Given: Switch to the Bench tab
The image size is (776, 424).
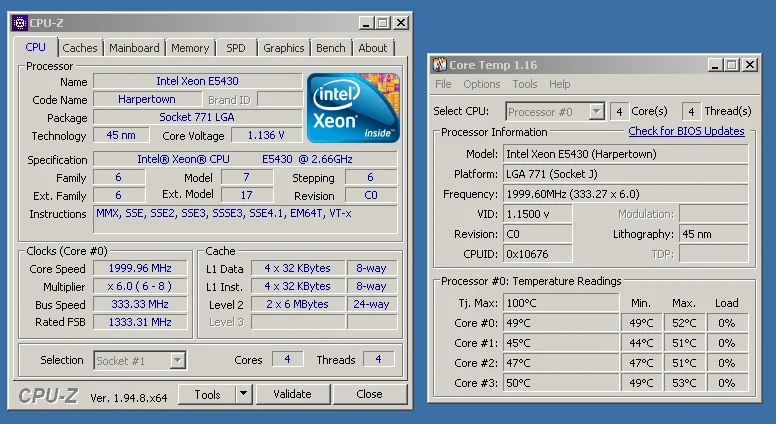Looking at the screenshot, I should [x=331, y=48].
